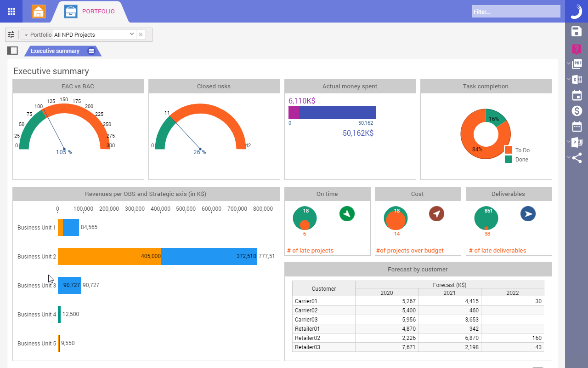The width and height of the screenshot is (588, 368).
Task: Select the orange Home icon
Action: point(39,11)
